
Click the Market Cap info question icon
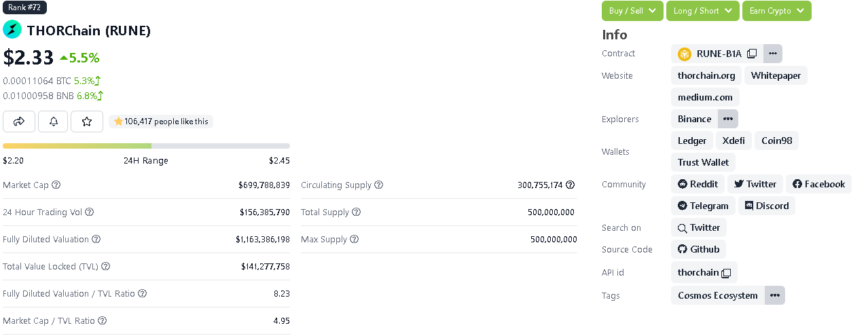click(x=56, y=185)
